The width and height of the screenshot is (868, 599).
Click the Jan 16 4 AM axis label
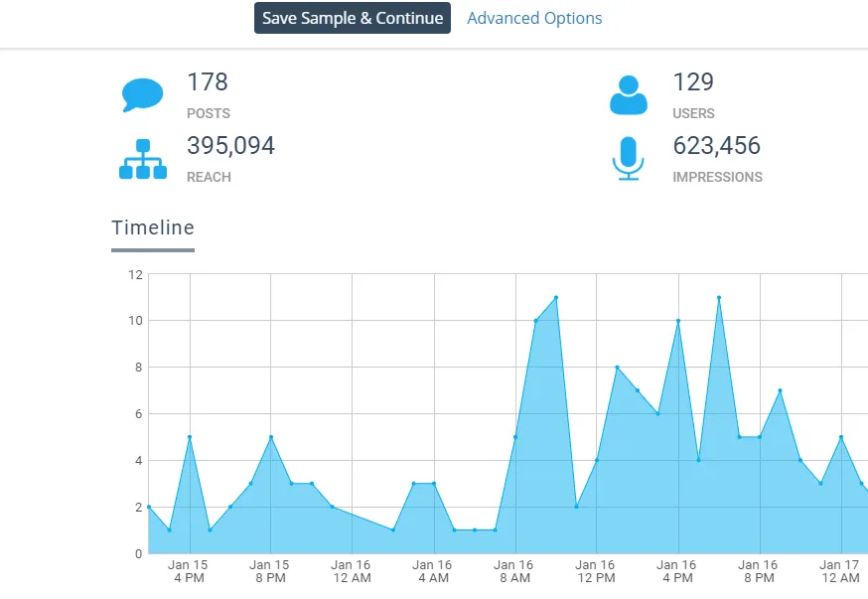tap(433, 571)
